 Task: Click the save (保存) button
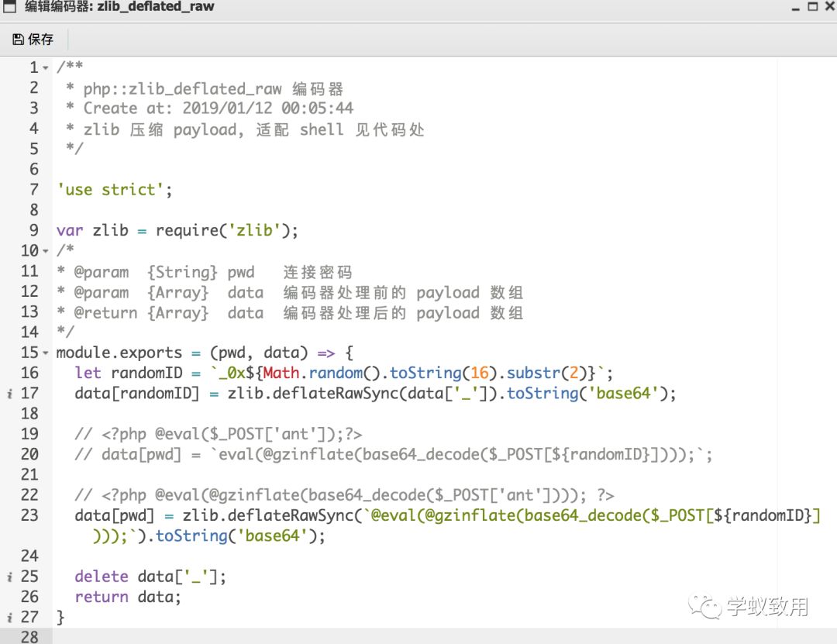tap(33, 40)
